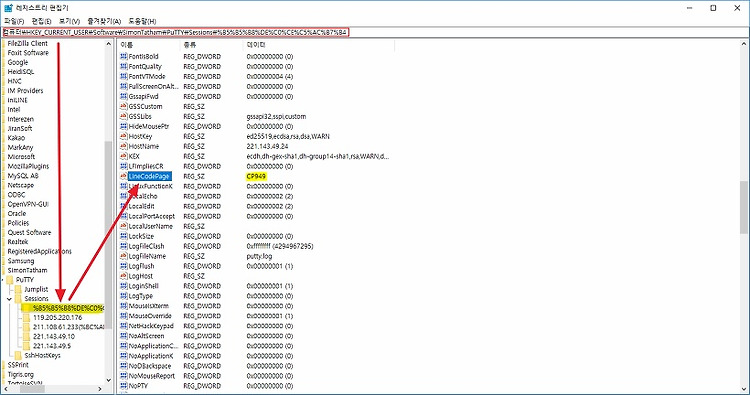Select the LinuxFunctionKeys value name

(x=150, y=186)
